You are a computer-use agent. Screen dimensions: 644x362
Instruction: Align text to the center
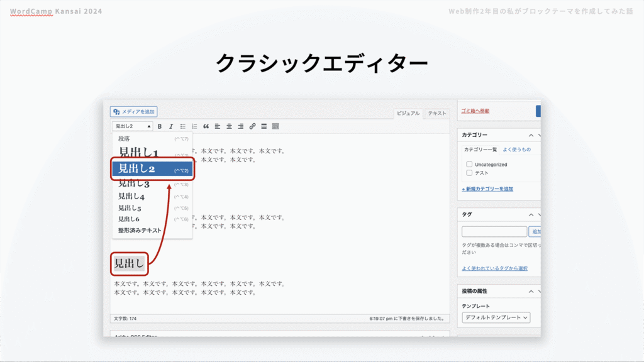pos(229,126)
